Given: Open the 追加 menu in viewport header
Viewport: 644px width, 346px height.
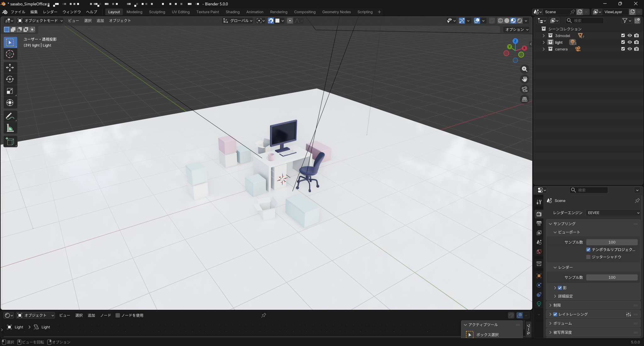Looking at the screenshot, I should [x=100, y=21].
